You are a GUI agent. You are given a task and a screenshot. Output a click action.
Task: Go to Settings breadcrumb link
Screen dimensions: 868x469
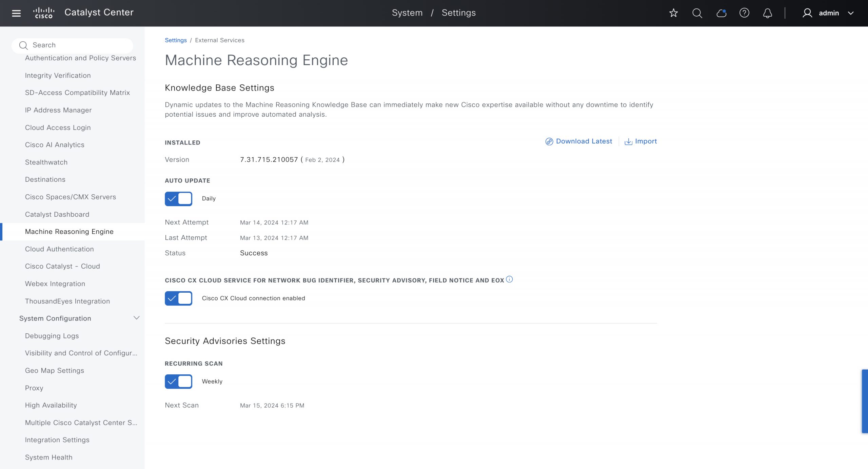[176, 40]
